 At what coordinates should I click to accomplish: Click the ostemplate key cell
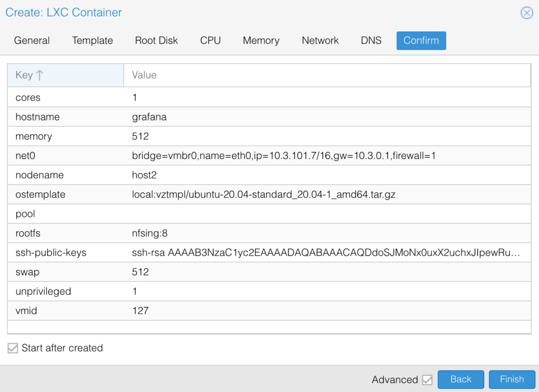click(x=65, y=195)
